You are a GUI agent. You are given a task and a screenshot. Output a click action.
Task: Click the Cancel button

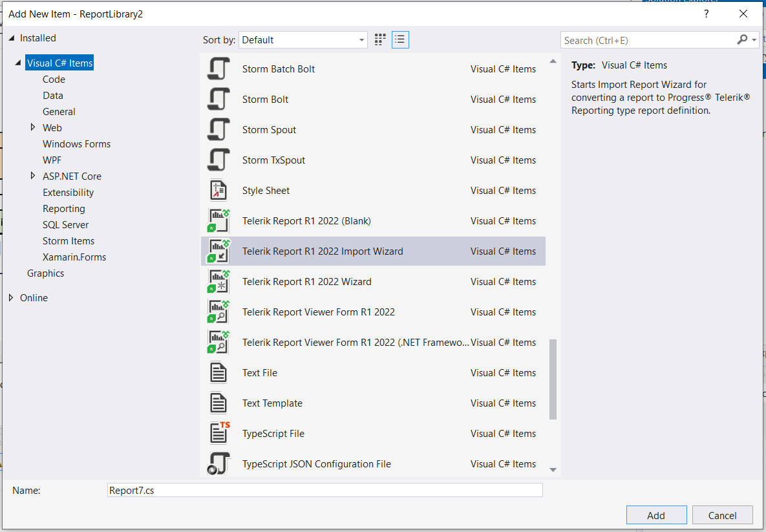722,515
